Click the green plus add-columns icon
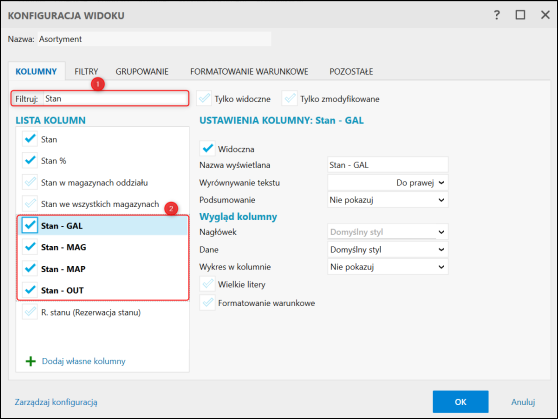 pos(31,361)
